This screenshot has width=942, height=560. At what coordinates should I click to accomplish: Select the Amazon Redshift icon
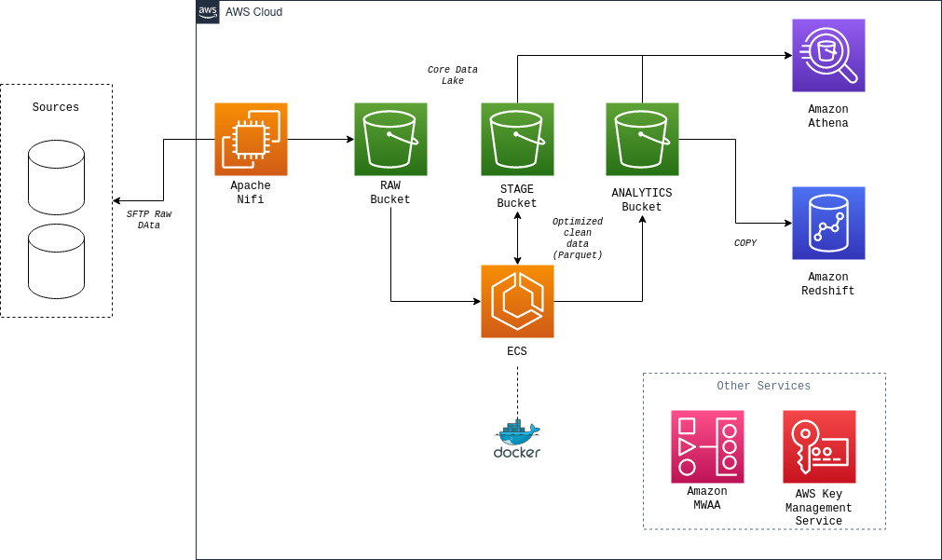(828, 223)
